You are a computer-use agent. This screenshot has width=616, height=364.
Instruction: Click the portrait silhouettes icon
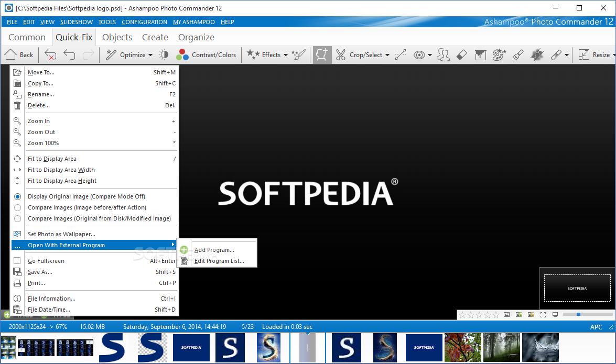pos(443,55)
